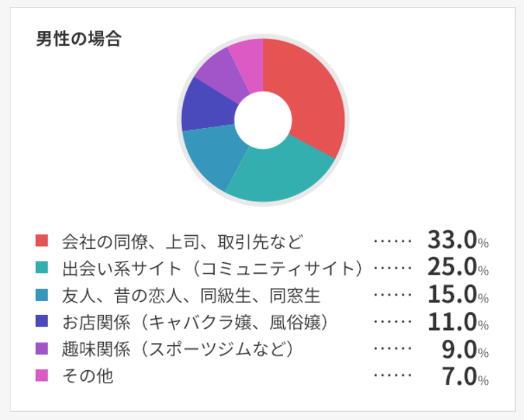
Task: Click the teal legend swatch for 出会い系サイト
Action: (42, 268)
